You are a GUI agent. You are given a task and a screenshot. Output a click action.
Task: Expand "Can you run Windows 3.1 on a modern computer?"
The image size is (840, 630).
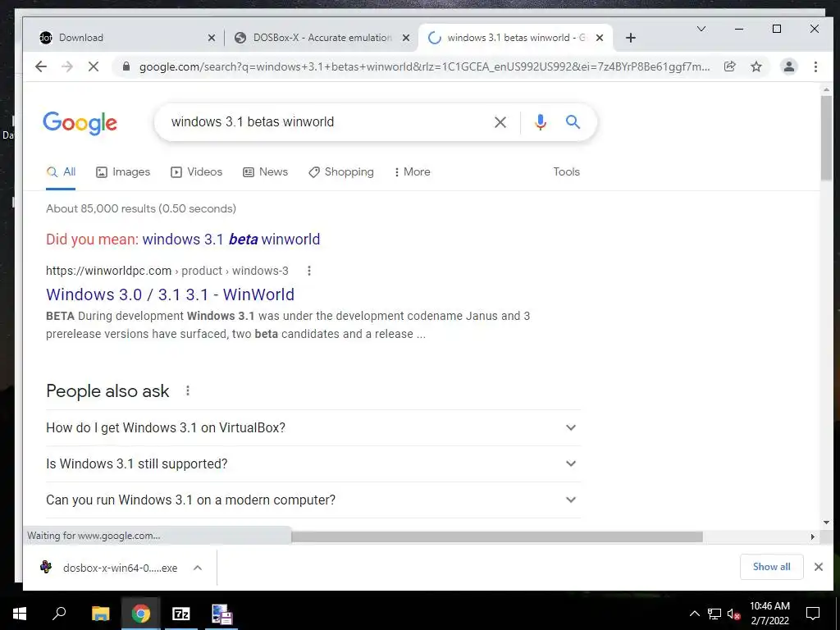(x=313, y=500)
